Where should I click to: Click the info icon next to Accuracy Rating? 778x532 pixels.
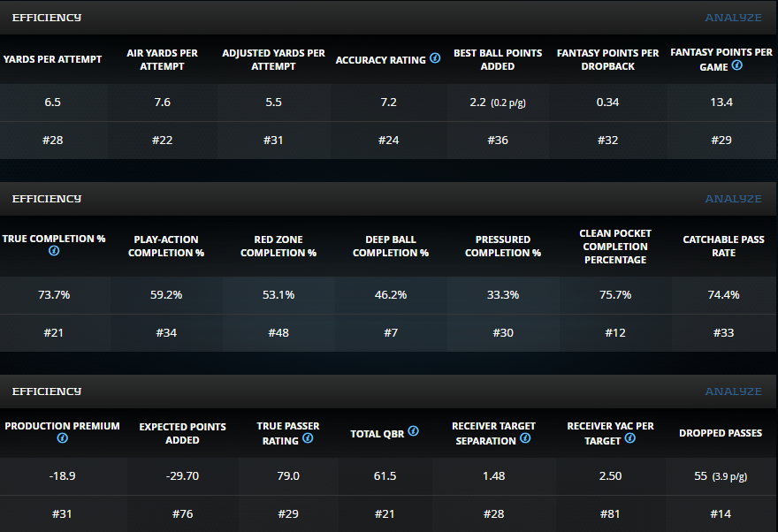click(434, 59)
